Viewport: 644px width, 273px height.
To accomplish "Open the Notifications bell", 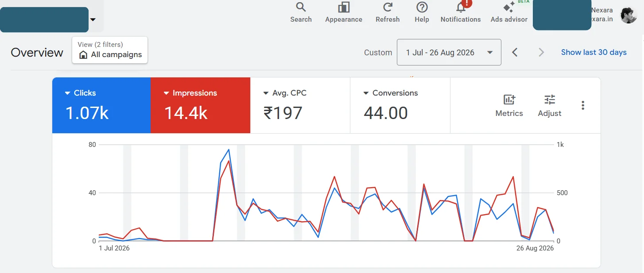I will click(x=461, y=12).
